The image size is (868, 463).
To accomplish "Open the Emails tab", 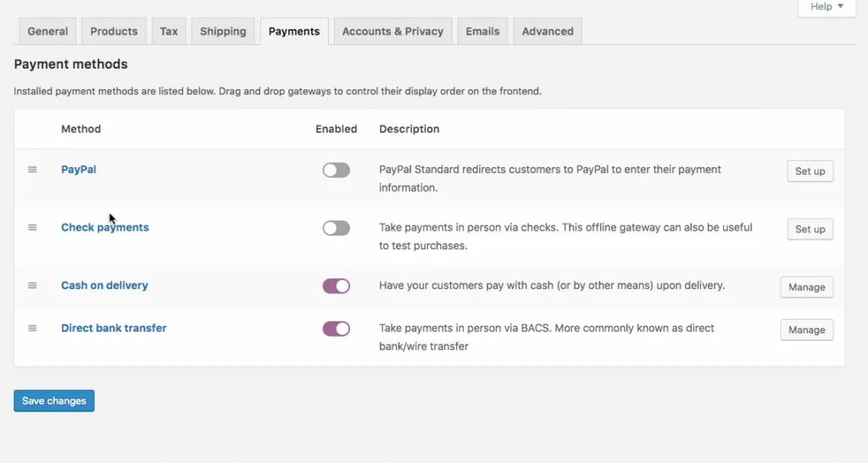I will click(x=482, y=31).
